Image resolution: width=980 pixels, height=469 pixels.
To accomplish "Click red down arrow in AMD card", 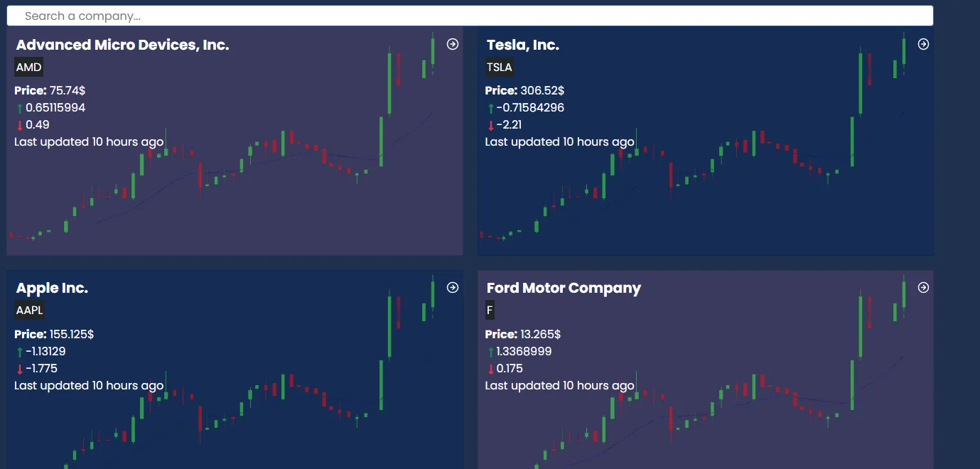I will coord(20,126).
